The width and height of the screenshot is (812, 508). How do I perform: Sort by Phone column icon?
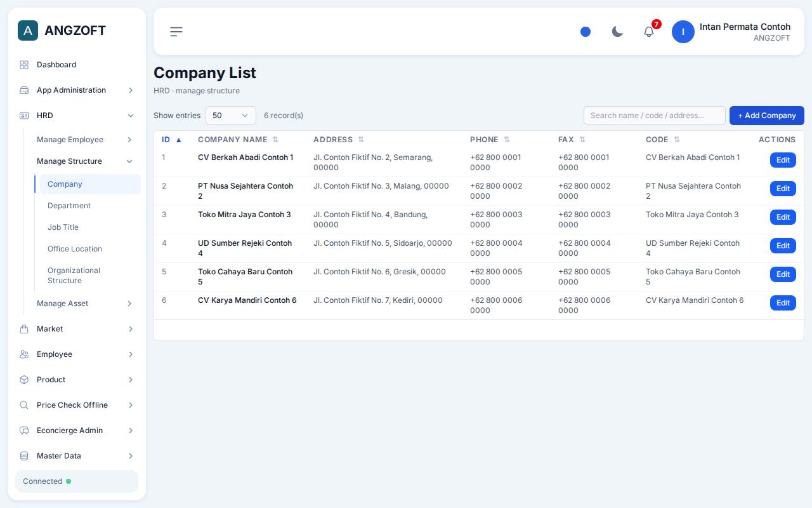(507, 140)
